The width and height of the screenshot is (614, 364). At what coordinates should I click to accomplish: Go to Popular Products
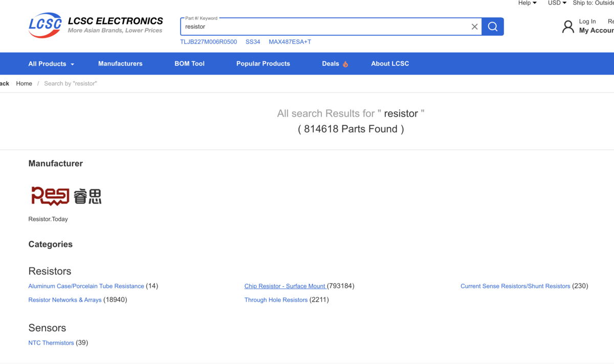point(263,64)
